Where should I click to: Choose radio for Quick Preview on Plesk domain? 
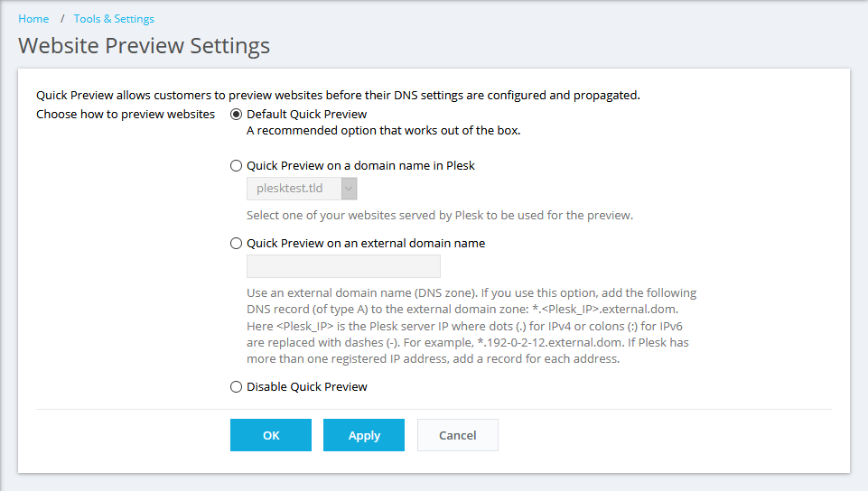pyautogui.click(x=237, y=166)
